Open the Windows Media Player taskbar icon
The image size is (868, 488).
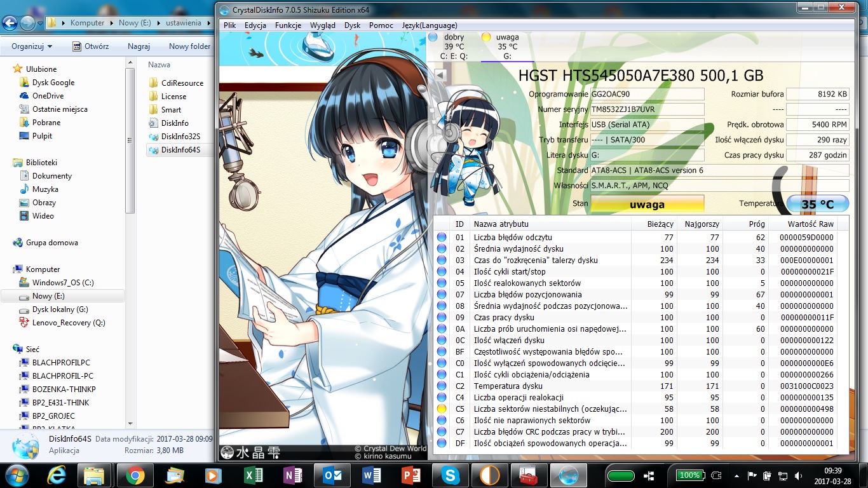[214, 475]
